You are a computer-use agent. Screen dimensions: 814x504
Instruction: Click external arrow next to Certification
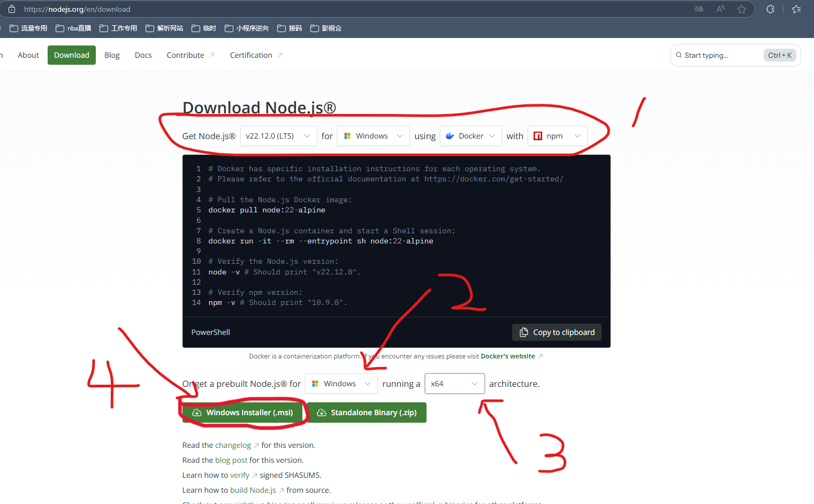pos(280,55)
